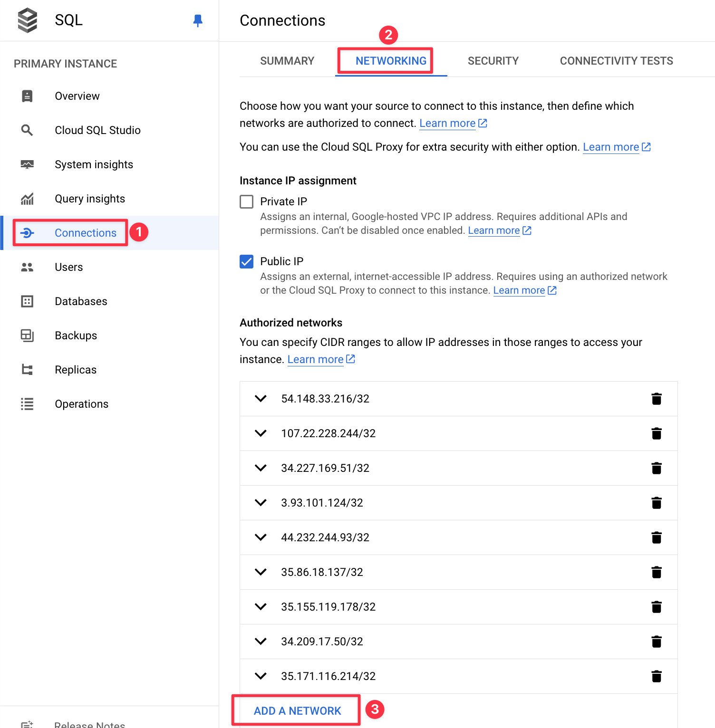
Task: Click the Operations list icon
Action: point(27,403)
